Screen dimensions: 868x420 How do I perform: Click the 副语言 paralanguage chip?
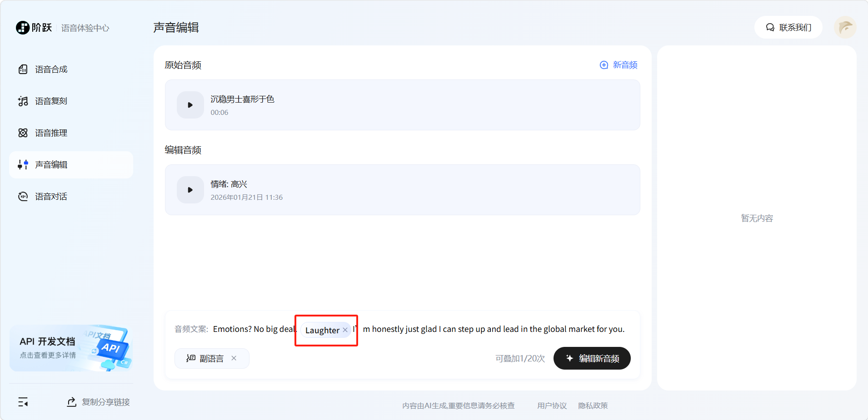point(206,358)
